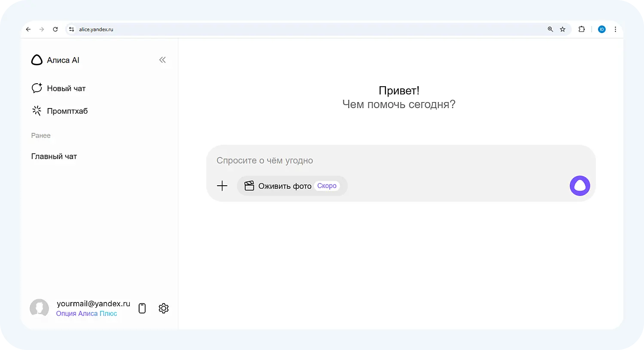The height and width of the screenshot is (350, 644).
Task: Click the Ранее section label
Action: point(41,136)
